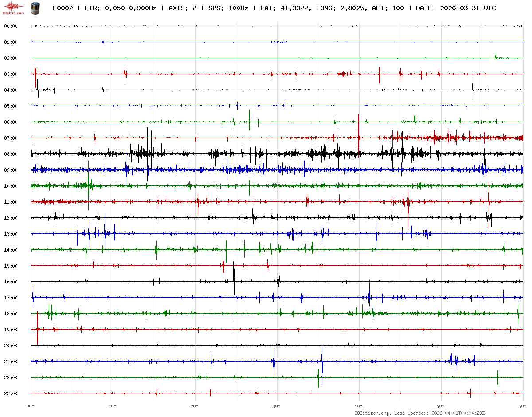Click the EQCitizen logo in the header
532x417 pixels.
pyautogui.click(x=13, y=8)
